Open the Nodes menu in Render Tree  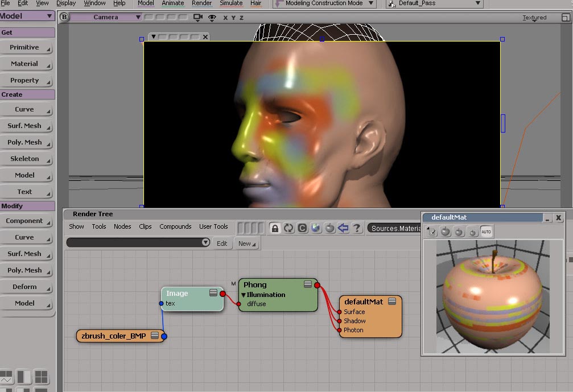122,226
